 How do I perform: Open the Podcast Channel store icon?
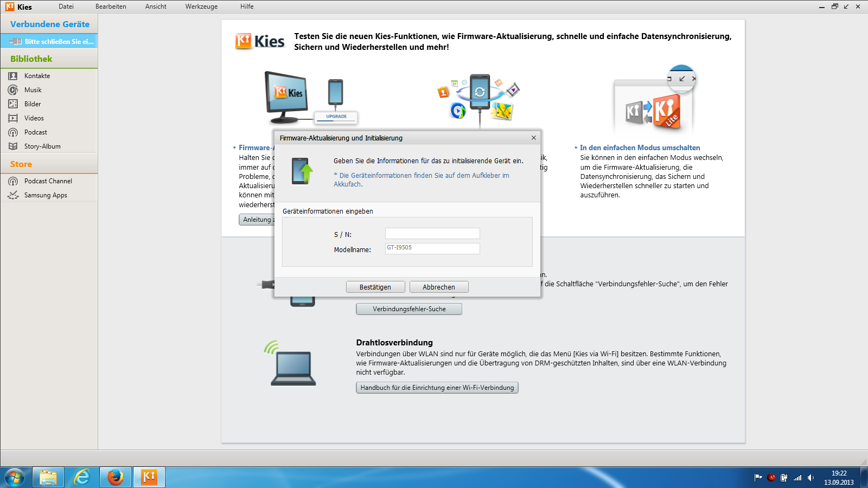point(13,181)
